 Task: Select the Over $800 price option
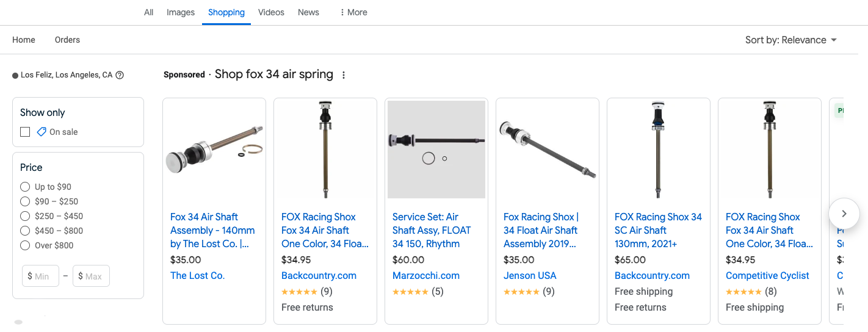[25, 245]
